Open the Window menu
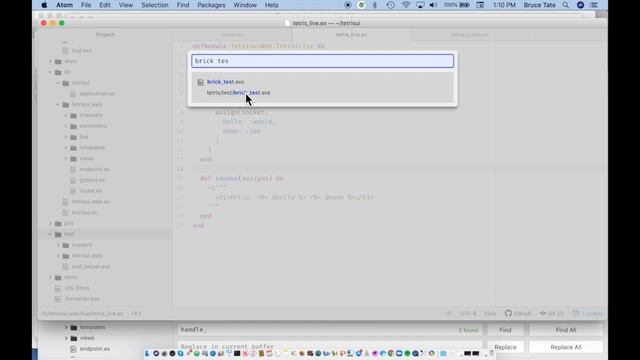 pyautogui.click(x=245, y=5)
